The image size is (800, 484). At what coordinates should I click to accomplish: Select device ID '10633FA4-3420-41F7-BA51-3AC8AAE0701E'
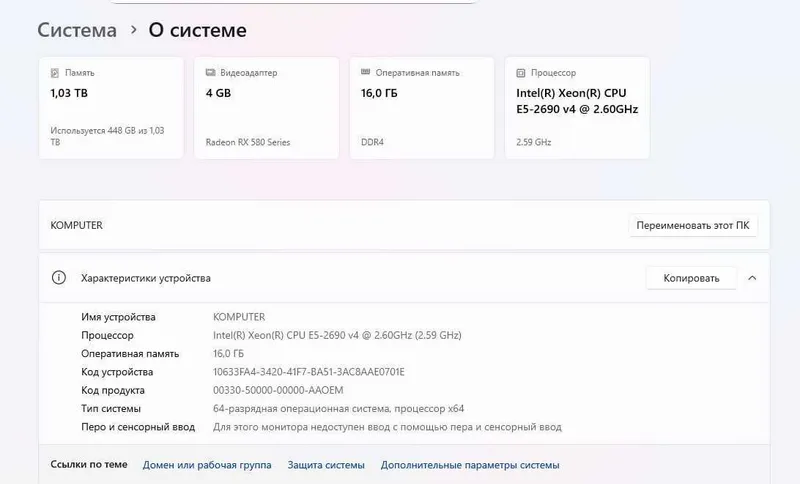pyautogui.click(x=309, y=372)
